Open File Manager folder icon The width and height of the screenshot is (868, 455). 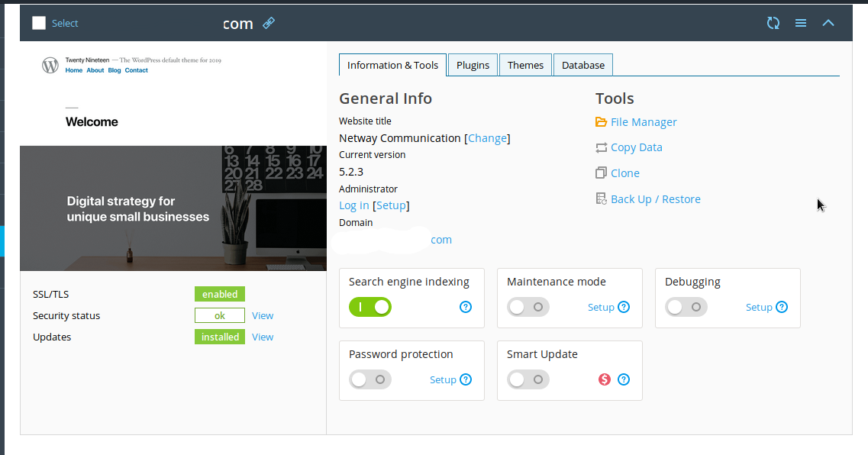(x=601, y=122)
